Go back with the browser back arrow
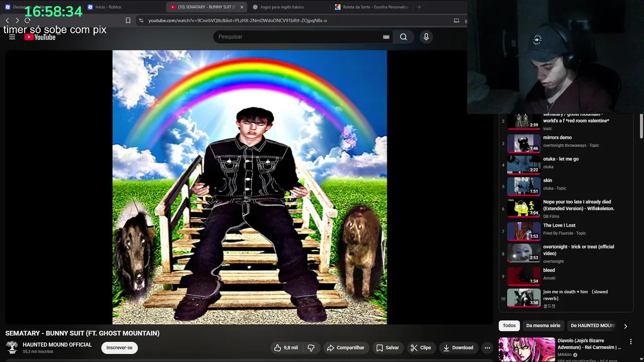Image resolution: width=644 pixels, height=362 pixels. click(x=7, y=21)
